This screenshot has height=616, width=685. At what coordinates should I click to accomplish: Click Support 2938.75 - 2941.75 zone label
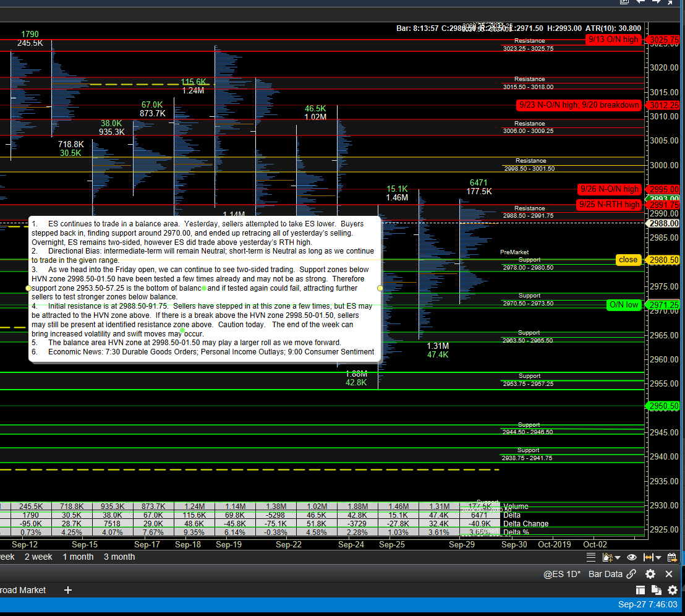[x=527, y=454]
